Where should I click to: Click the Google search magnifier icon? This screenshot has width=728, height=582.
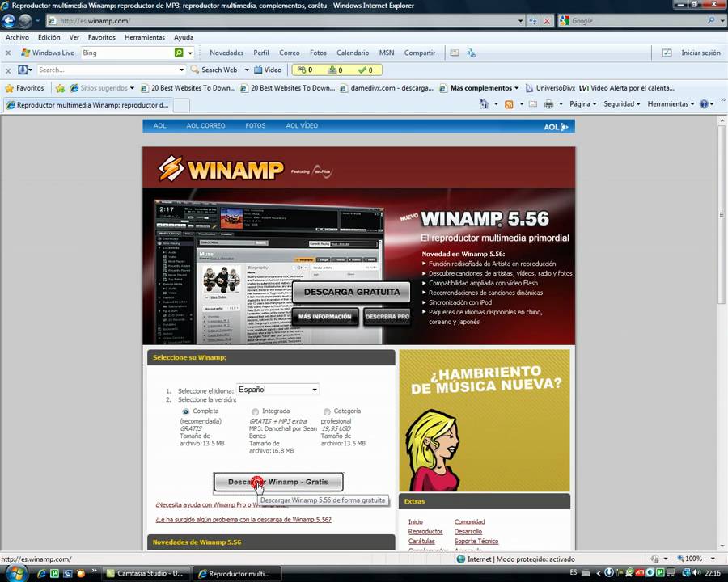click(711, 21)
